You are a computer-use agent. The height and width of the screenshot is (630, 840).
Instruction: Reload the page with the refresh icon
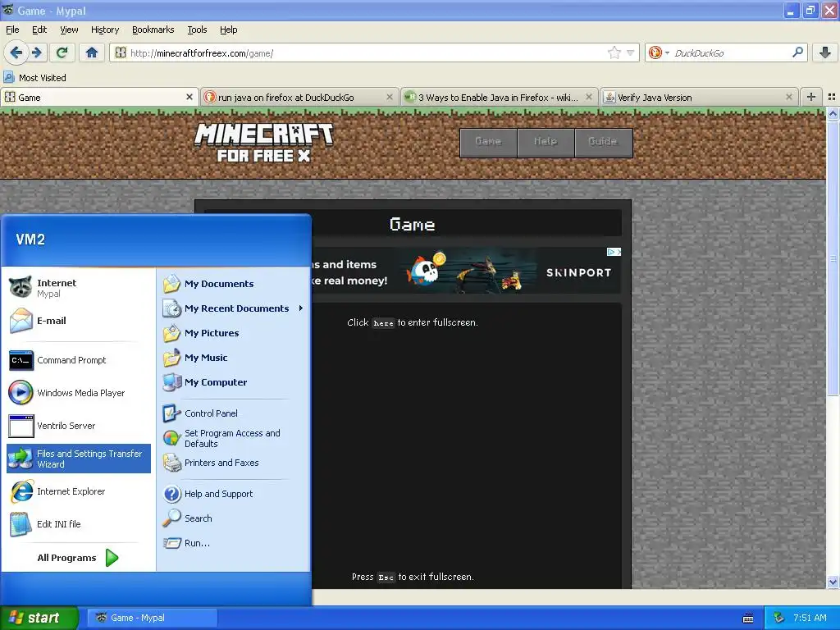tap(62, 52)
